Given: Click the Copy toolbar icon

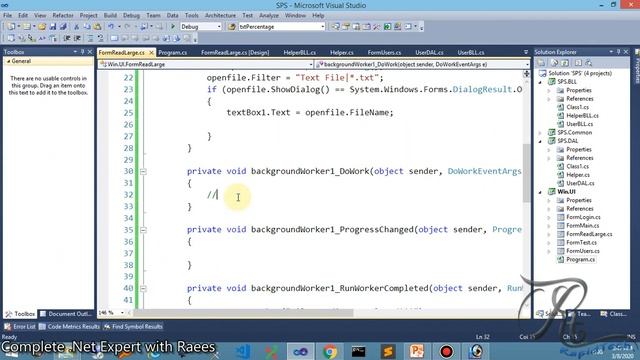Looking at the screenshot, I should [87, 27].
